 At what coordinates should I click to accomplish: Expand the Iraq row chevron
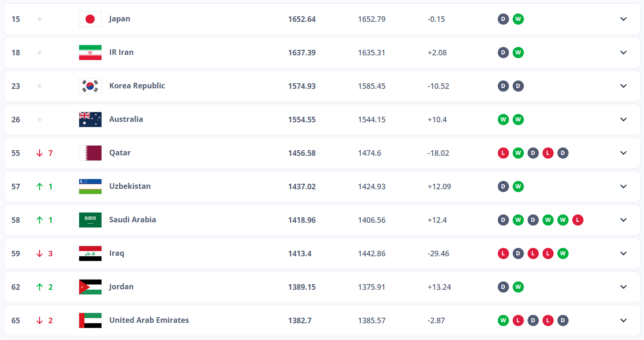624,253
